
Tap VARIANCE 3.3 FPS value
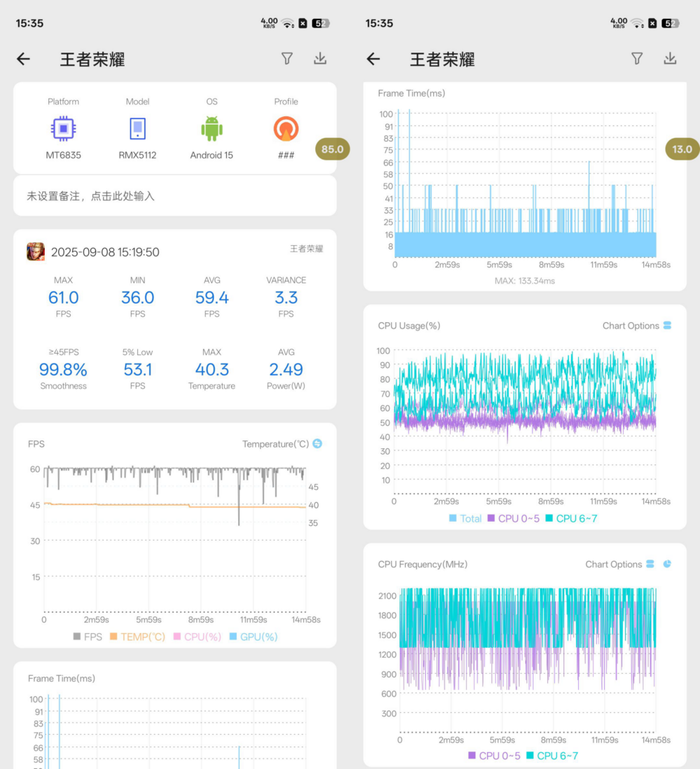click(286, 297)
